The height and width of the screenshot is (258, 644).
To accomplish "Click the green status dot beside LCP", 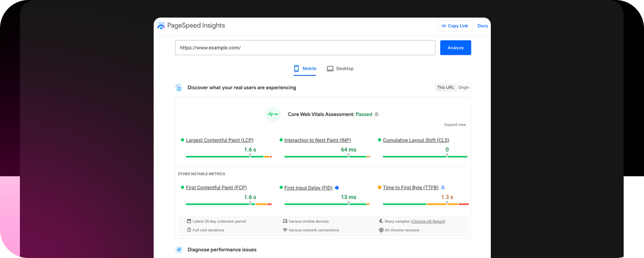I will click(183, 140).
